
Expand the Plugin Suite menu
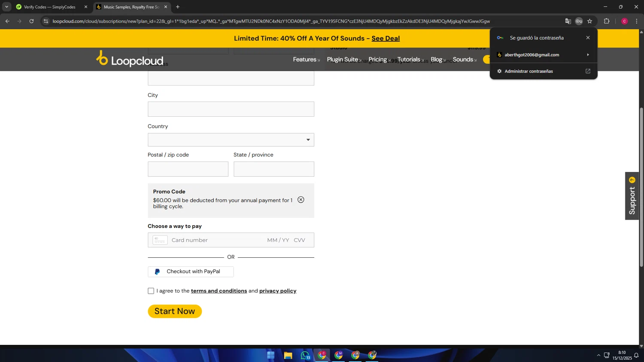344,59
